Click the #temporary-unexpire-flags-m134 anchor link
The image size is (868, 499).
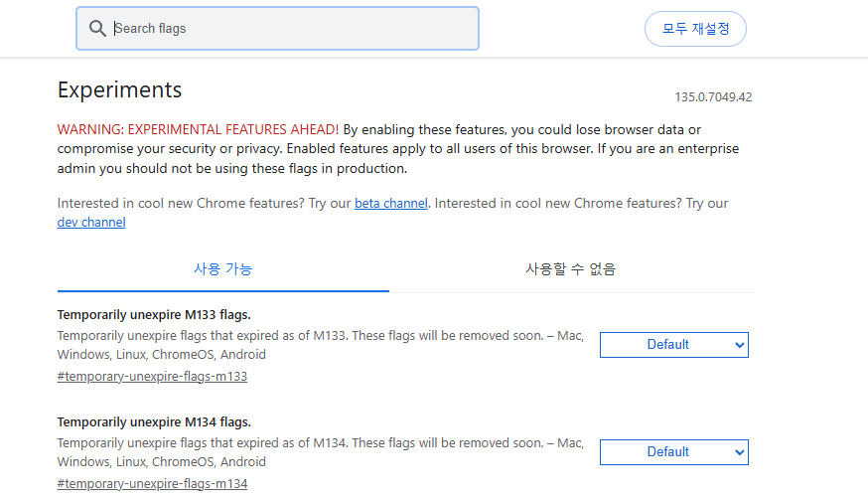pos(152,483)
